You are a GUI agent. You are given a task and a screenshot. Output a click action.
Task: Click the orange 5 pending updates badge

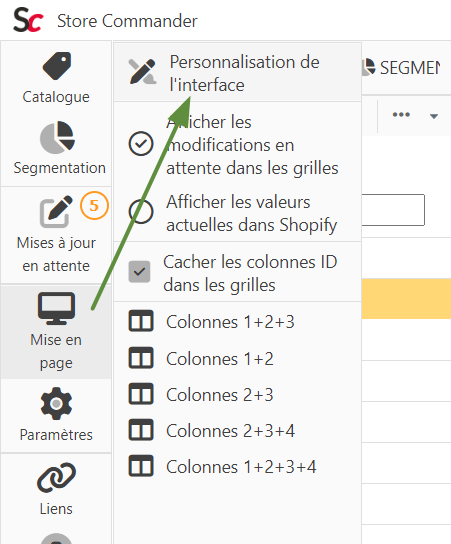(x=94, y=205)
